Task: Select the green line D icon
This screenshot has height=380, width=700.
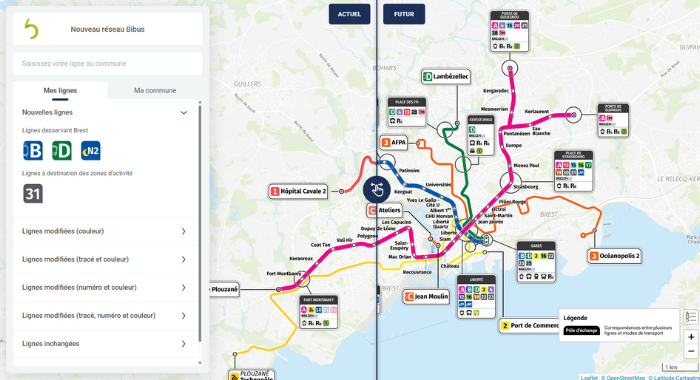Action: 62,150
